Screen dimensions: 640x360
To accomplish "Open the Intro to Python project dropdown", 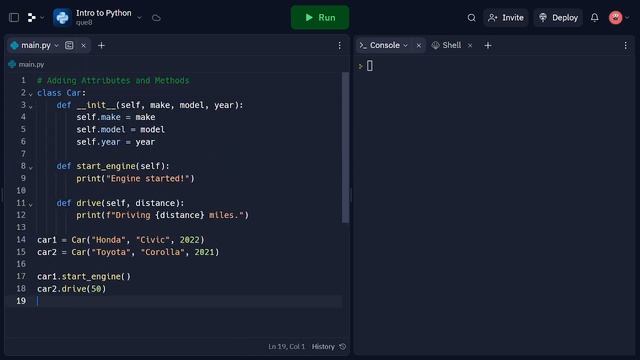I will point(139,18).
